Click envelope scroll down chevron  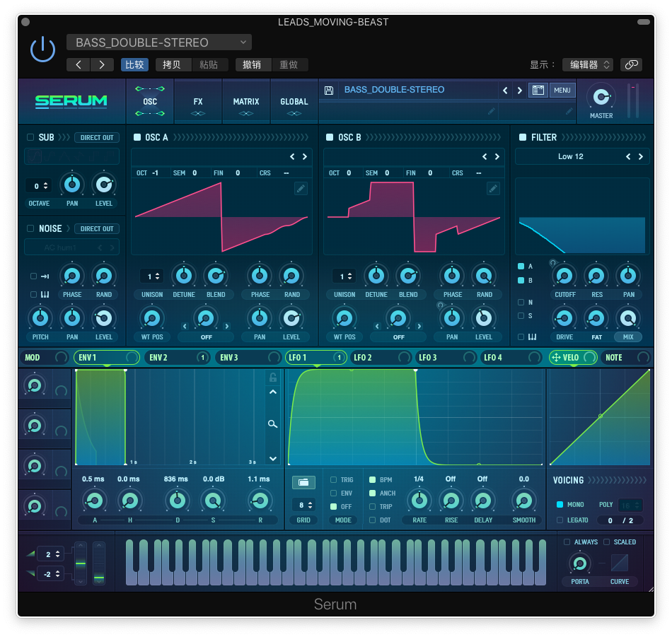pyautogui.click(x=273, y=458)
